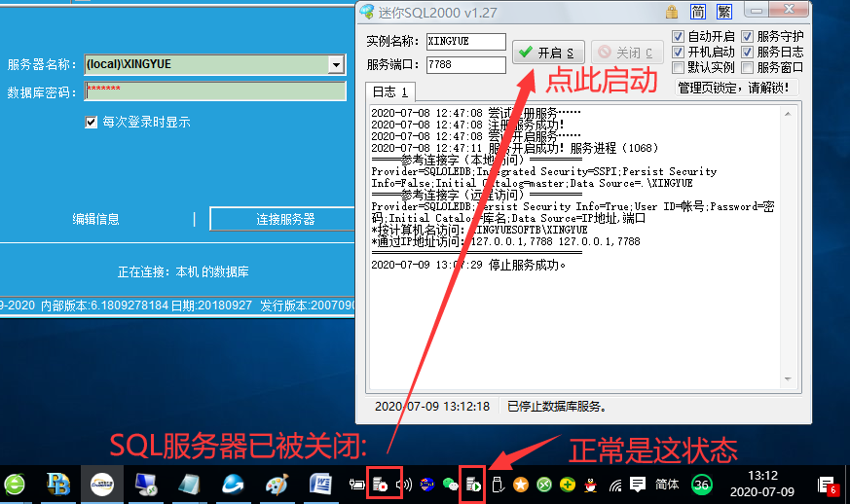Open the notepad-style icon on the taskbar
Screen dimensions: 850x504
189,485
